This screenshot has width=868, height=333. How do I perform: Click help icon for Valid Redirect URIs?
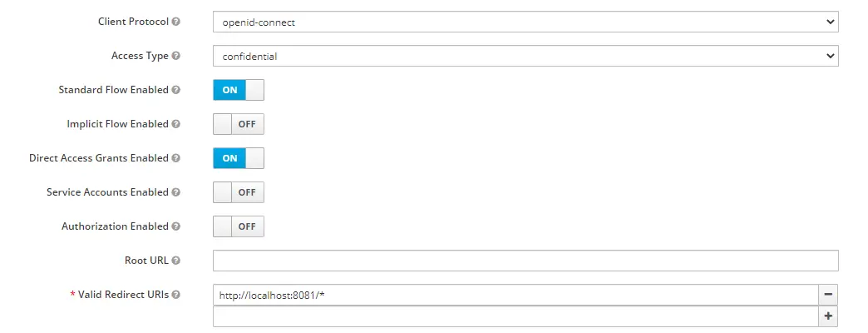click(176, 295)
